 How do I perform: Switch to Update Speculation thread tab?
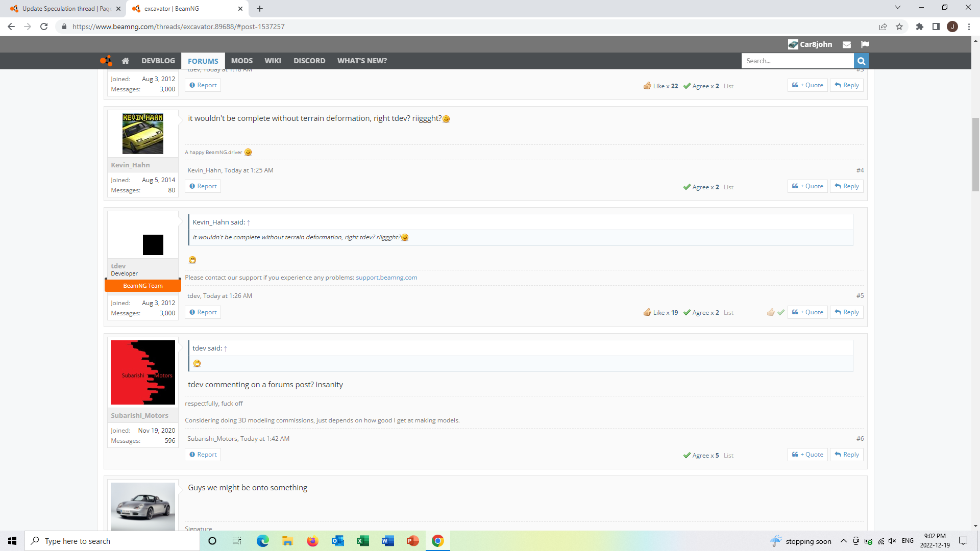pyautogui.click(x=61, y=9)
